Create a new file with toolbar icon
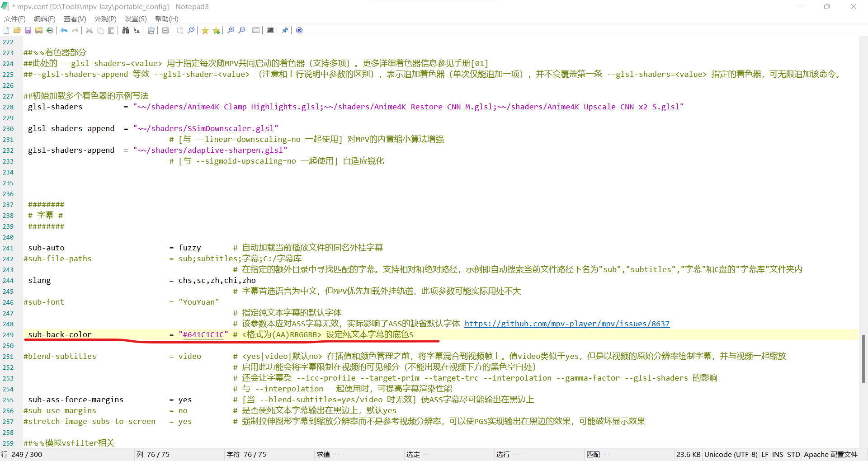 pyautogui.click(x=6, y=30)
